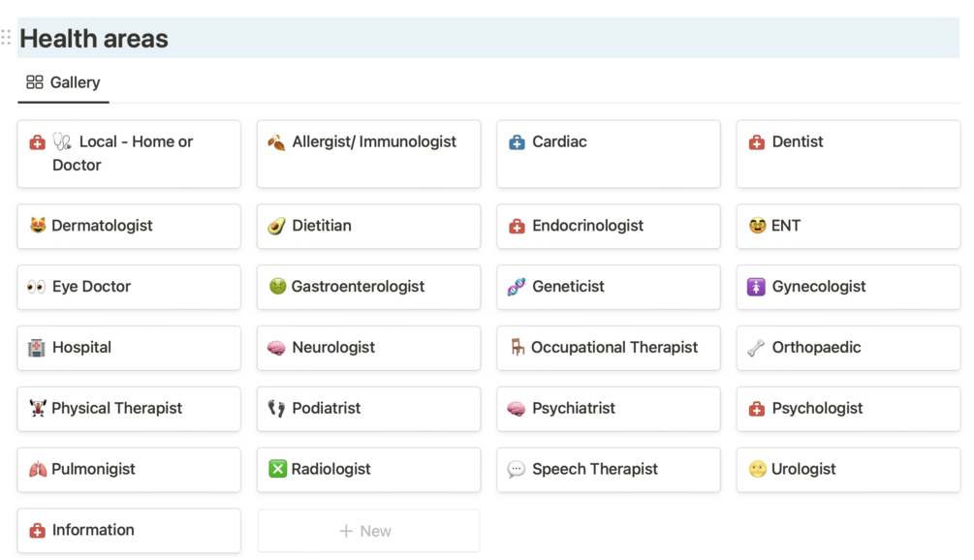The height and width of the screenshot is (560, 974).
Task: Click the hospital building icon
Action: (37, 348)
